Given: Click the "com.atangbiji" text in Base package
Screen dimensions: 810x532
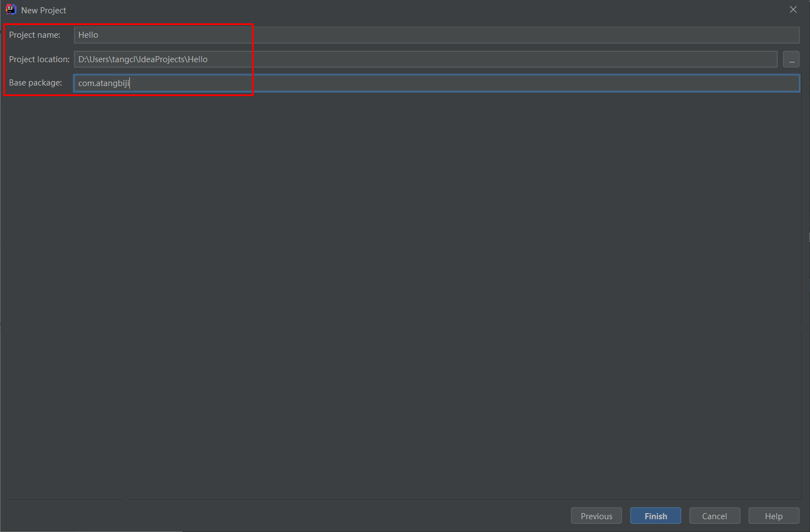Looking at the screenshot, I should tap(103, 83).
